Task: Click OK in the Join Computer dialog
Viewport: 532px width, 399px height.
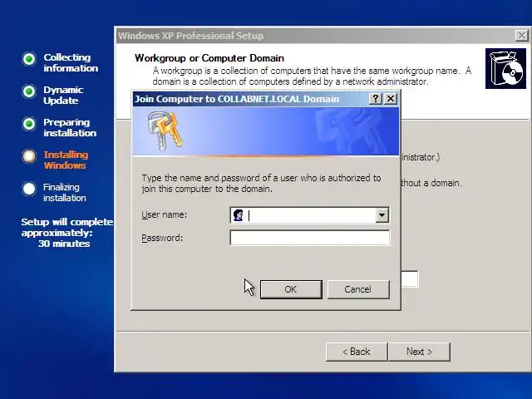Action: pos(291,289)
